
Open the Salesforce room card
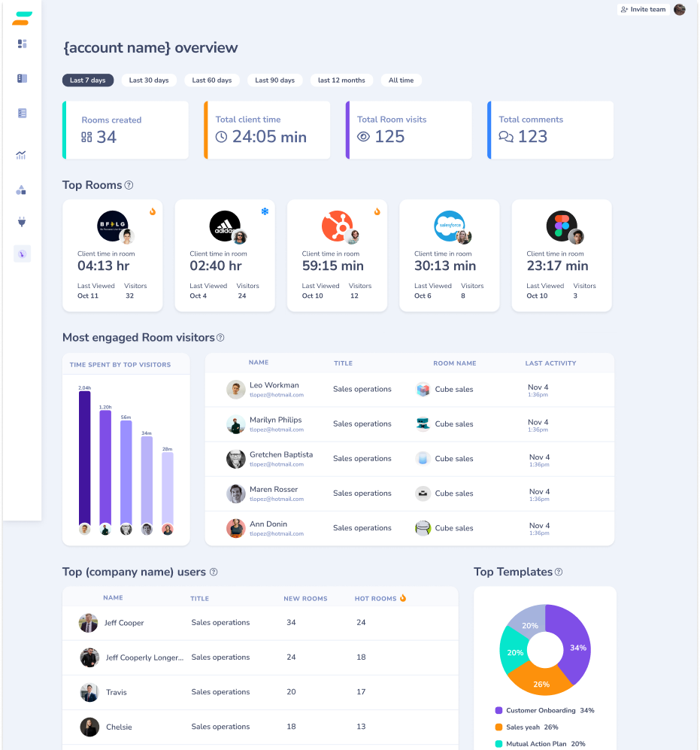tap(449, 256)
